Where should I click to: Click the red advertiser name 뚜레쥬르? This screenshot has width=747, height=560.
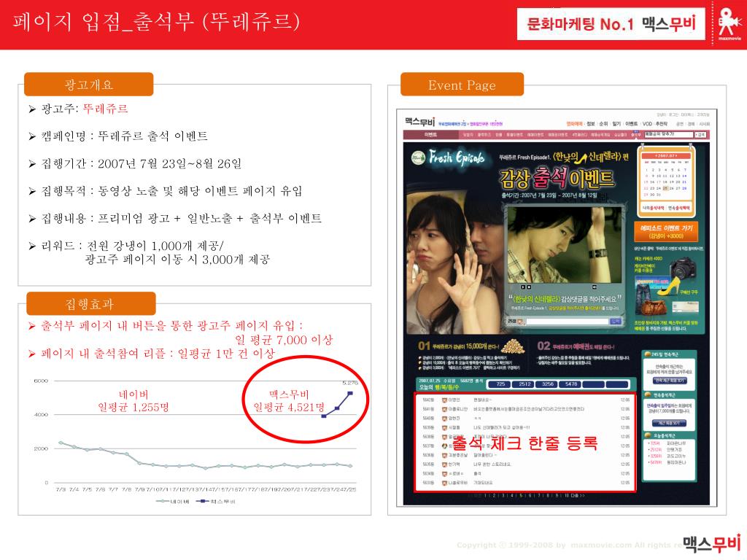[106, 109]
